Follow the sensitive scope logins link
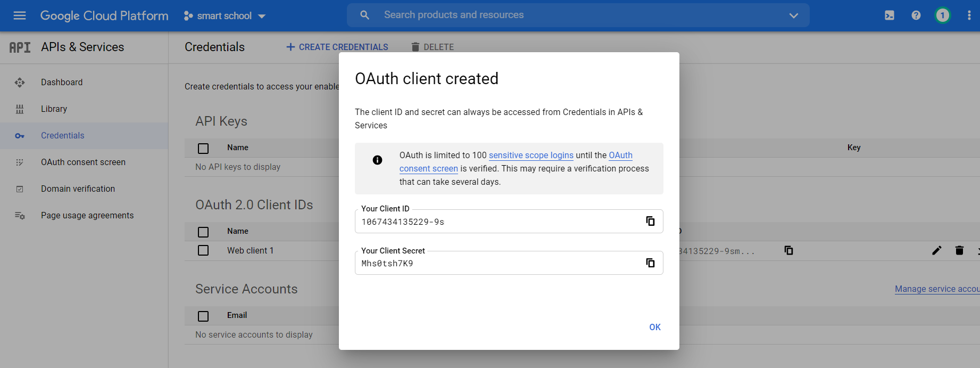This screenshot has height=368, width=980. click(x=531, y=155)
